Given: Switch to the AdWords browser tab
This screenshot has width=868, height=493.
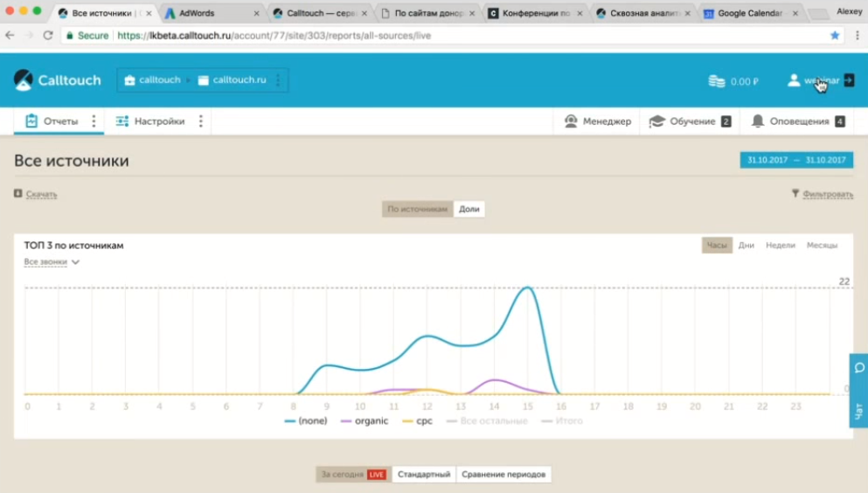Looking at the screenshot, I should 212,13.
